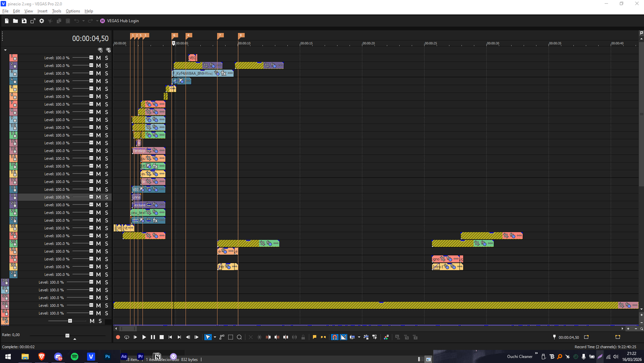Click the Play button
The image size is (644, 363).
tap(144, 337)
